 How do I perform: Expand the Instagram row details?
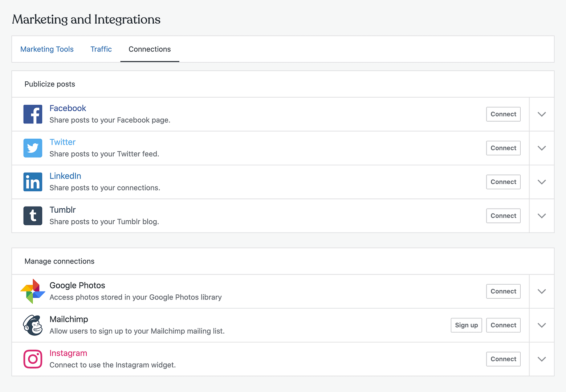(x=541, y=359)
